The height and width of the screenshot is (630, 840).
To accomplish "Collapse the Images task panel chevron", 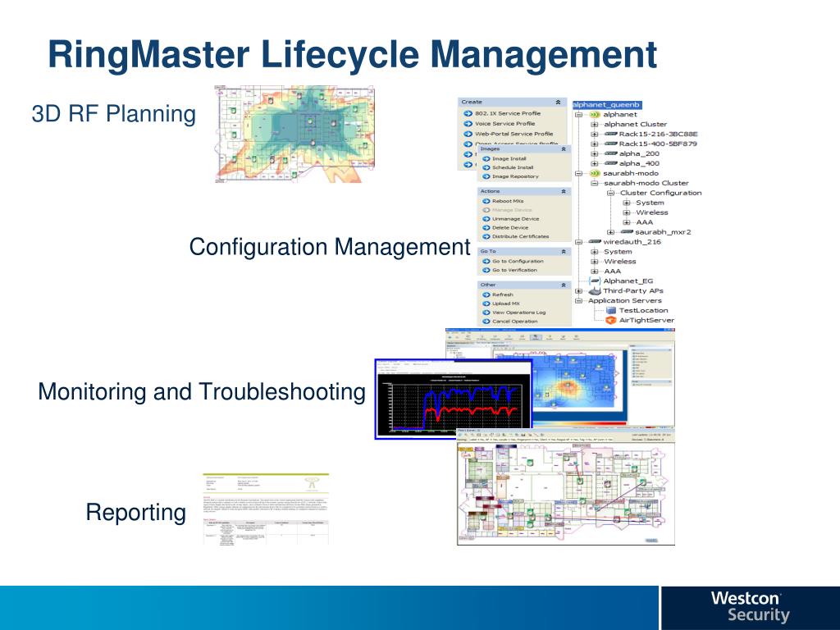I will coord(563,149).
